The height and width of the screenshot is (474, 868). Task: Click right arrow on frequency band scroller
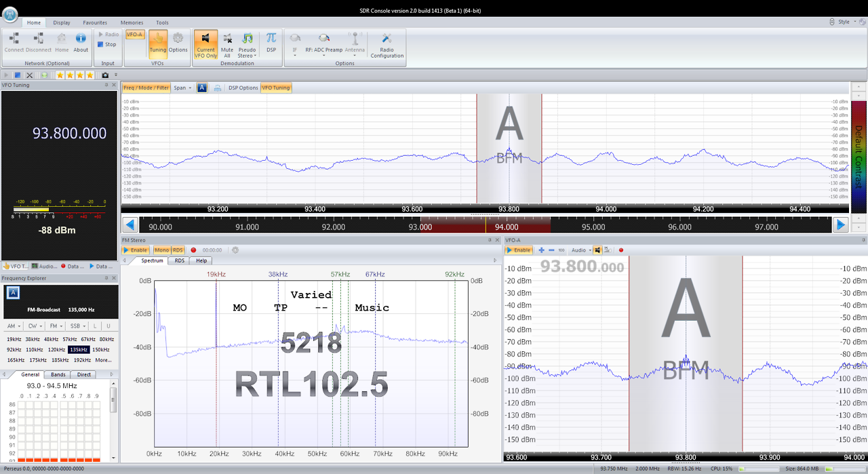[840, 225]
